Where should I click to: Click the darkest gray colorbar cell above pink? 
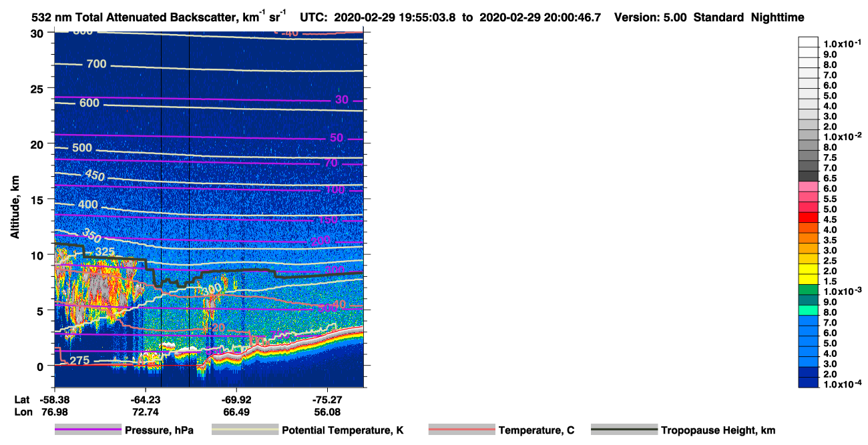coord(809,175)
